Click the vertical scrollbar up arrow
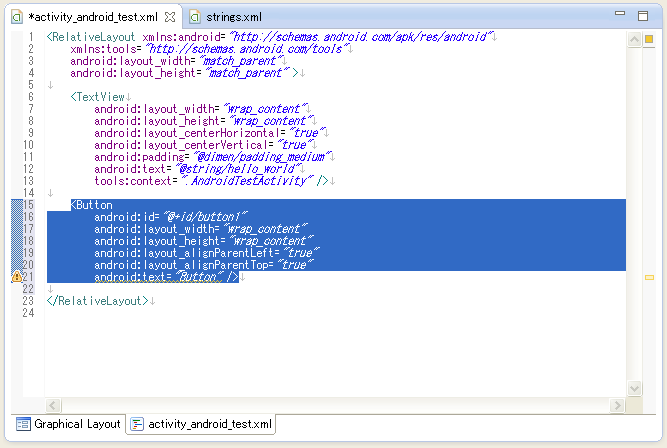The height and width of the screenshot is (448, 667). click(634, 54)
